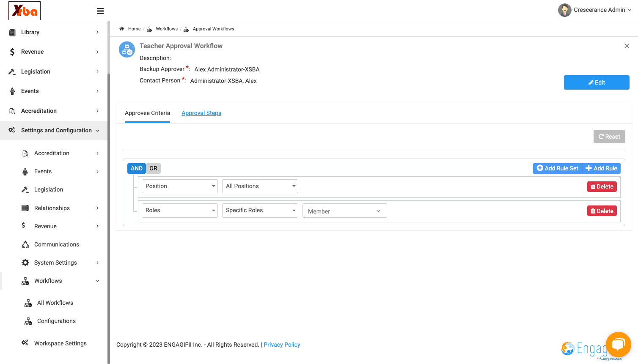This screenshot has height=364, width=638.
Task: Click the Settings and Configuration gears icon
Action: (12, 130)
